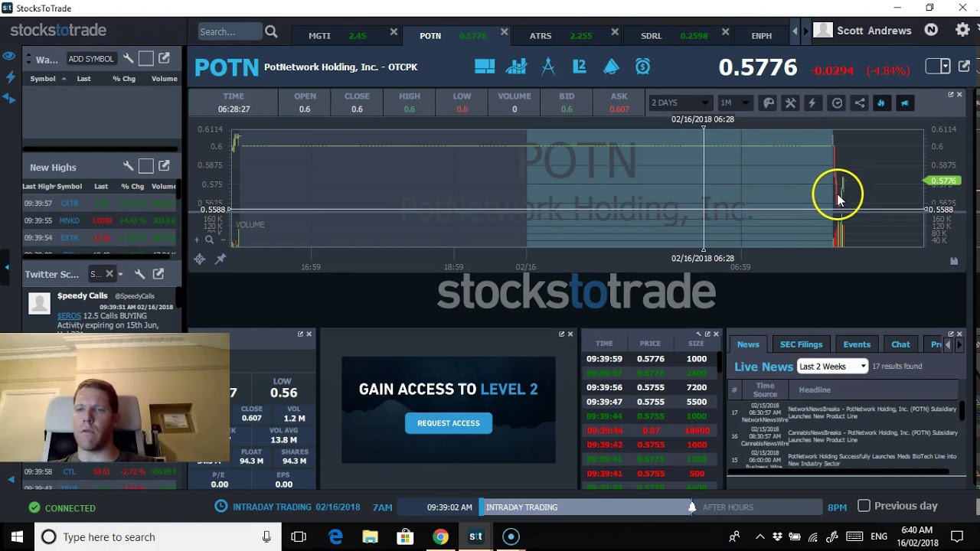The image size is (980, 551).
Task: Open the $EROS link in tweet
Action: click(69, 315)
